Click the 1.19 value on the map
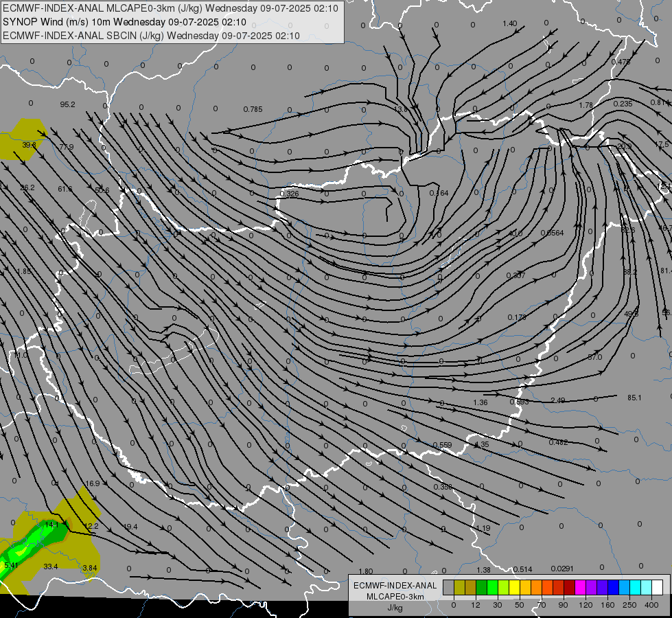 coord(483,528)
